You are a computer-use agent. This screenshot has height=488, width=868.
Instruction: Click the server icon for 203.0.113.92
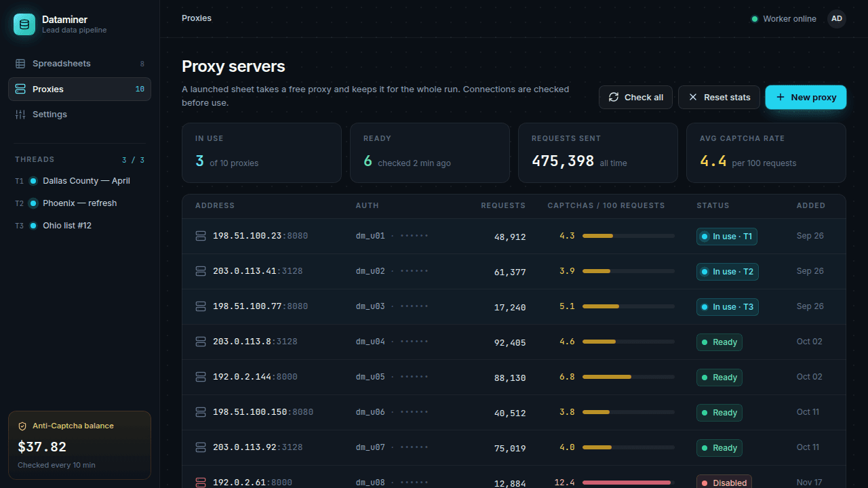[x=201, y=447]
